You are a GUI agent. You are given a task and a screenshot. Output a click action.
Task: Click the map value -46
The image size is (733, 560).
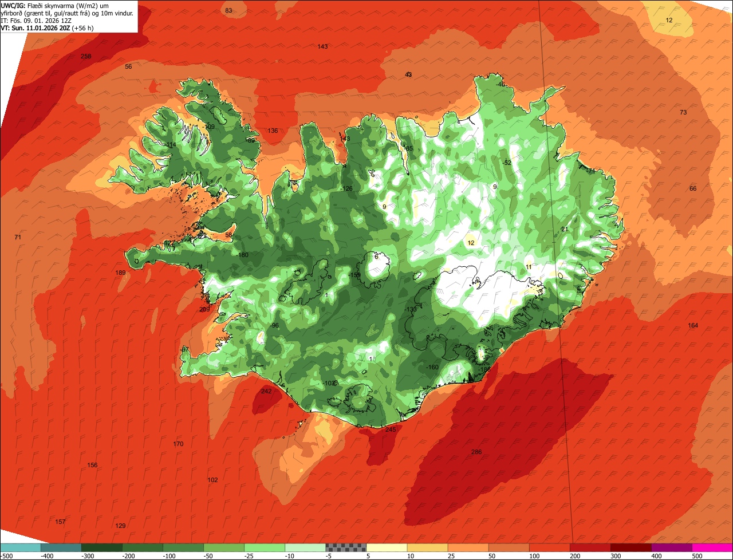[x=501, y=84]
